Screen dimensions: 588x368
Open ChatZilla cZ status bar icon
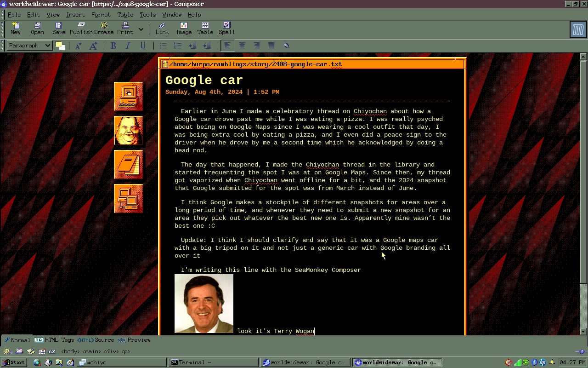click(x=52, y=351)
